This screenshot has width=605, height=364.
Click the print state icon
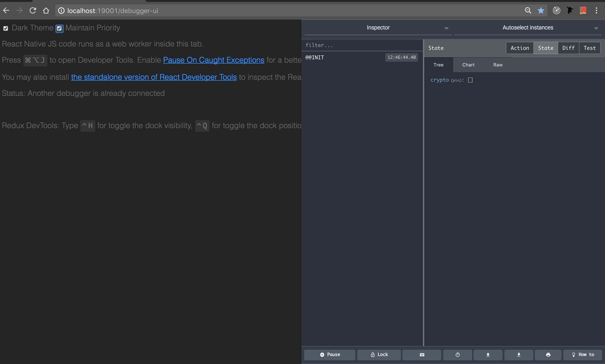(548, 355)
